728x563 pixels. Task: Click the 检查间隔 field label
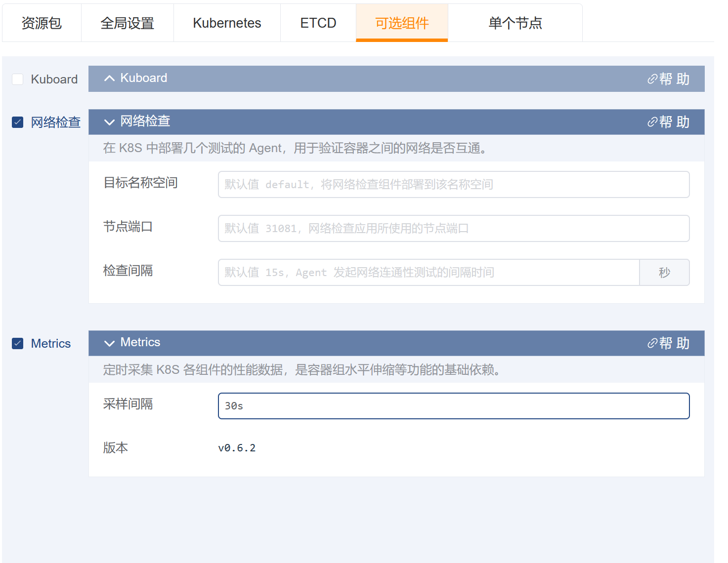click(x=128, y=271)
